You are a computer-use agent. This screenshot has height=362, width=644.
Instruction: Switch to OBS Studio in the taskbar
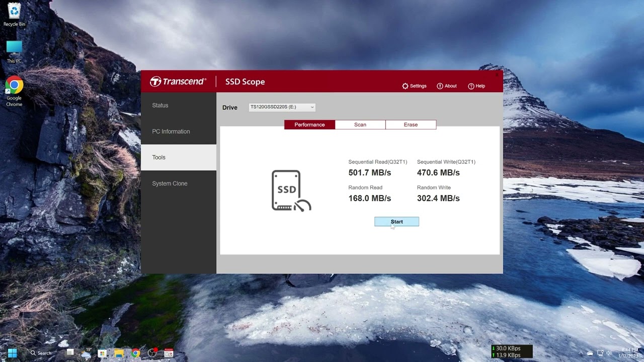point(152,352)
